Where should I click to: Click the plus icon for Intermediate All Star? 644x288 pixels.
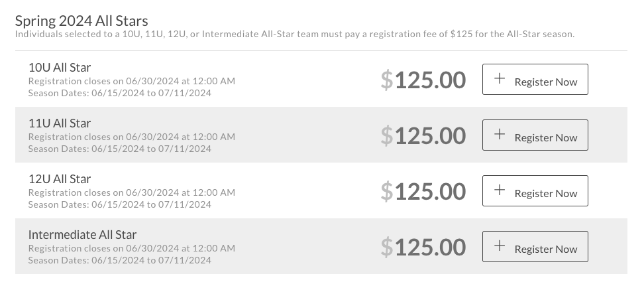pyautogui.click(x=500, y=247)
